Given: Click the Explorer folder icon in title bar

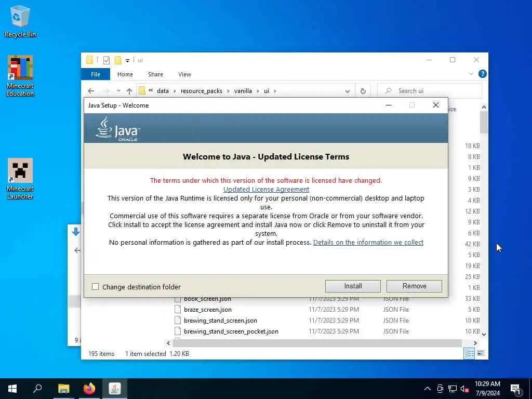Looking at the screenshot, I should 89,60.
